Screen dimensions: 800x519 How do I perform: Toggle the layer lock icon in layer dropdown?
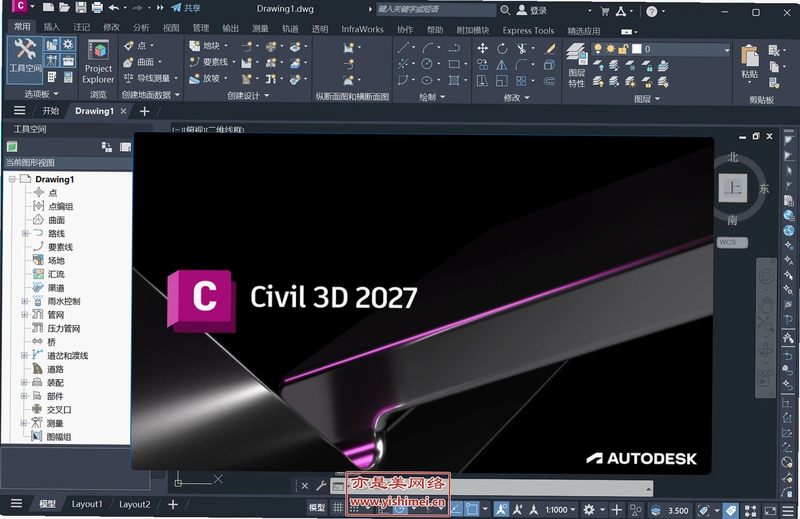click(623, 49)
